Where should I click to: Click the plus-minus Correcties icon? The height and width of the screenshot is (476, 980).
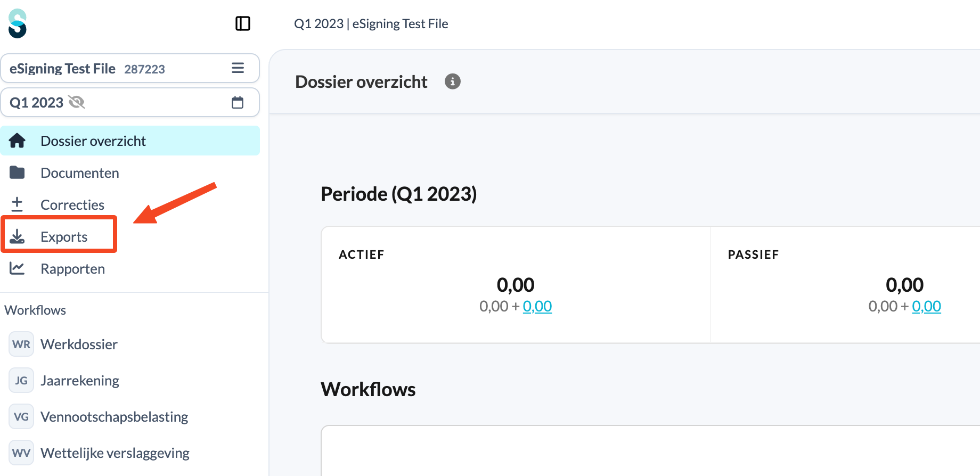(17, 204)
